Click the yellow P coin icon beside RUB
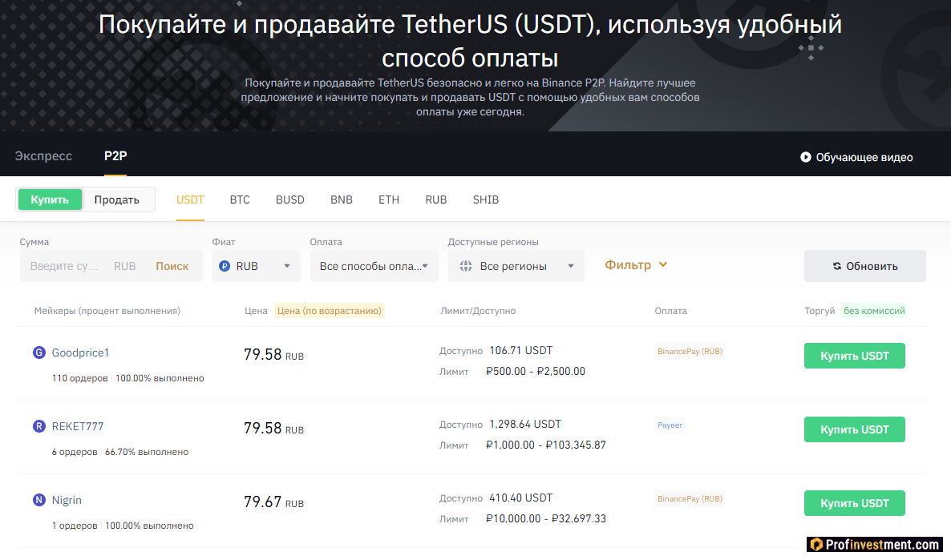Screen dimensions: 951x560 224,264
